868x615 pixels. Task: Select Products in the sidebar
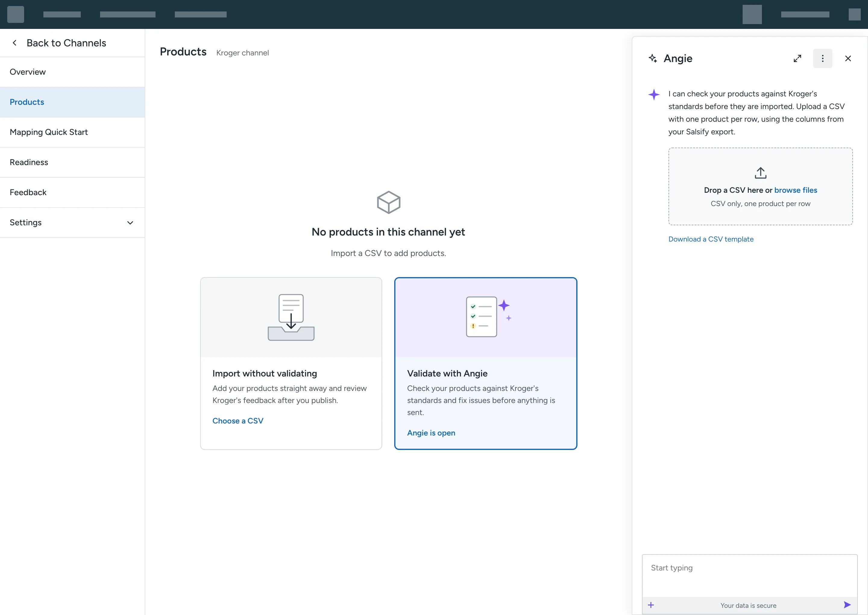click(72, 102)
